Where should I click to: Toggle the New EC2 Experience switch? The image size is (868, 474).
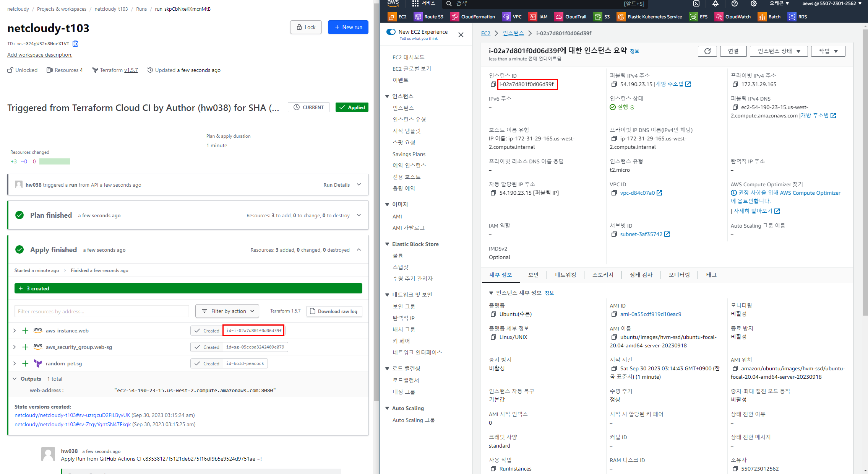point(391,32)
